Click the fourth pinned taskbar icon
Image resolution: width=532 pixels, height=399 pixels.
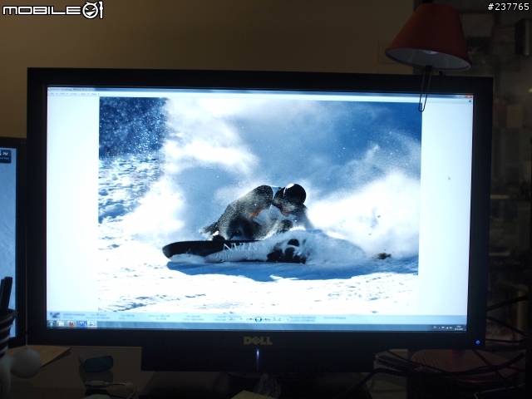(81, 324)
